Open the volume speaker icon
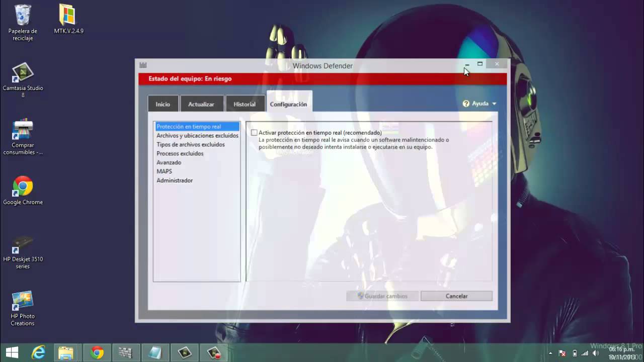Image resolution: width=644 pixels, height=362 pixels. [x=596, y=353]
